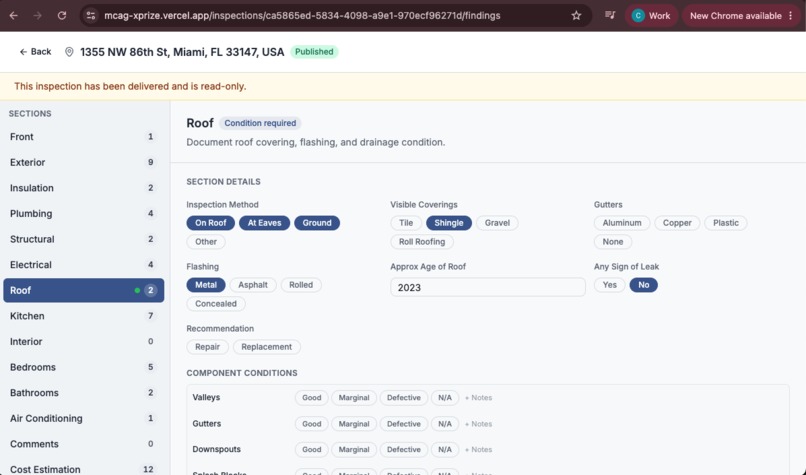This screenshot has height=475, width=806.
Task: Select the Roof section in sidebar
Action: (x=83, y=290)
